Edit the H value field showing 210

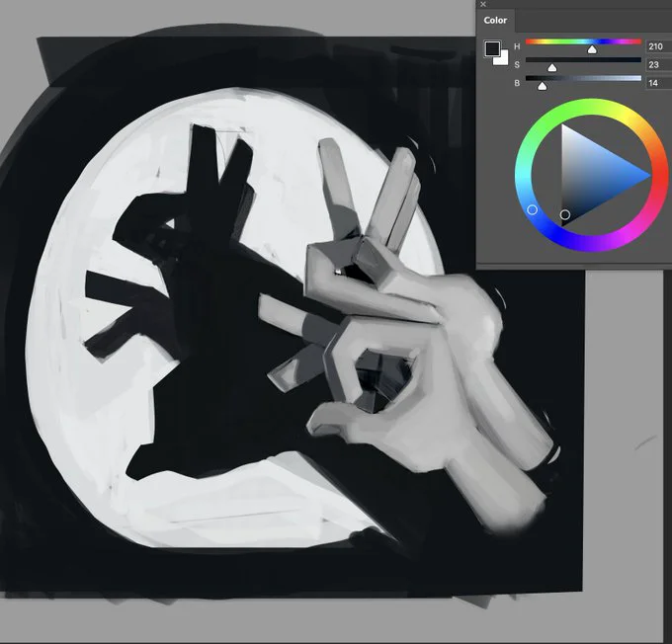pyautogui.click(x=659, y=46)
